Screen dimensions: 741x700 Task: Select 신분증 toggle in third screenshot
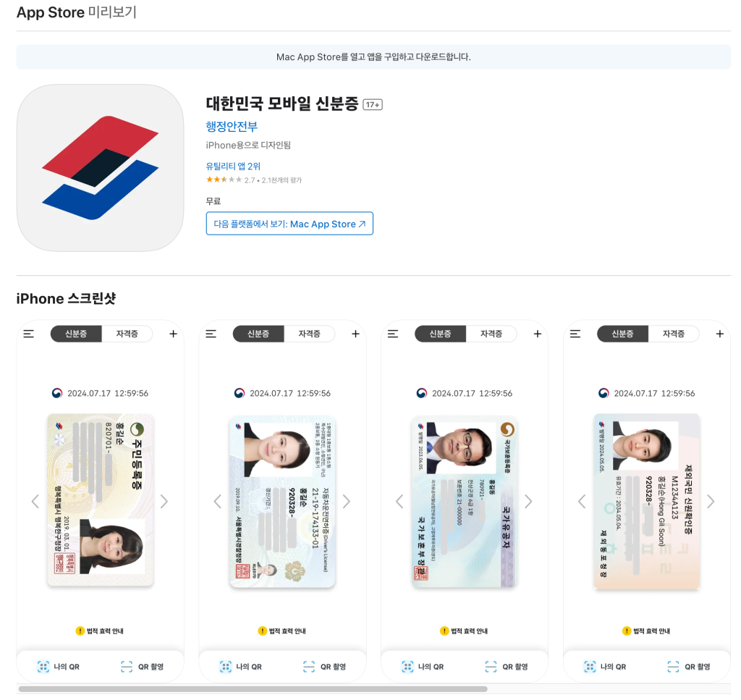[441, 334]
